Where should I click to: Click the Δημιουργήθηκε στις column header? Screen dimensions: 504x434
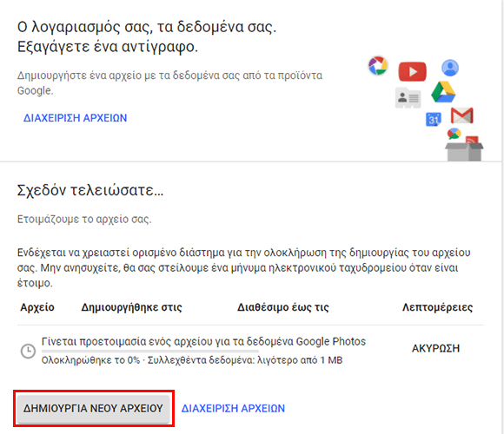131,307
